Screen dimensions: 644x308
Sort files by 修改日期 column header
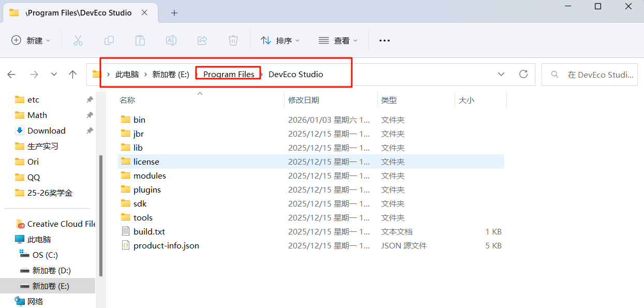(x=304, y=100)
